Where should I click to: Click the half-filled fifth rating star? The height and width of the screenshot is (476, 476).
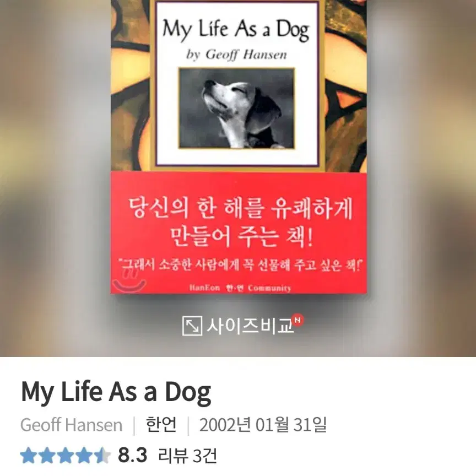(x=102, y=456)
